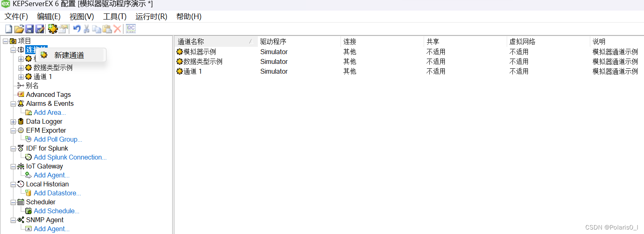Click the Add Poll Group... link
644x234 pixels.
tap(58, 139)
